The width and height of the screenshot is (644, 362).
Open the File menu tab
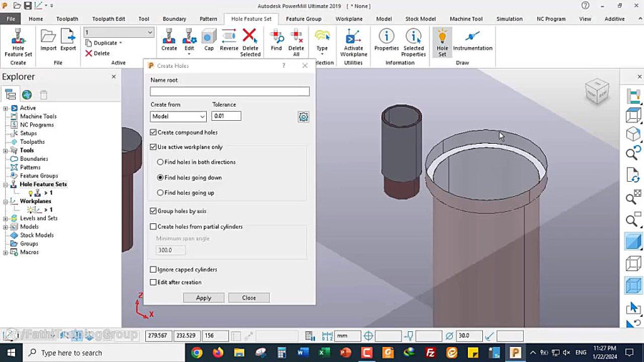coord(11,19)
